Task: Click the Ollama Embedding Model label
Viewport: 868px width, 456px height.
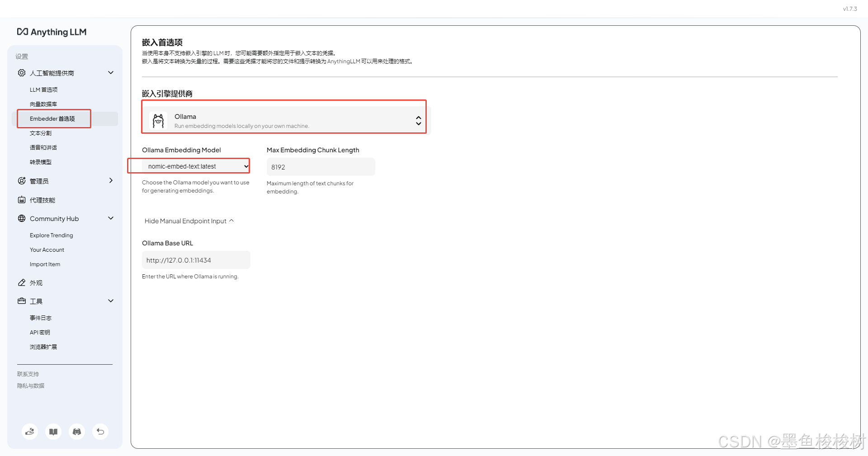Action: point(181,150)
